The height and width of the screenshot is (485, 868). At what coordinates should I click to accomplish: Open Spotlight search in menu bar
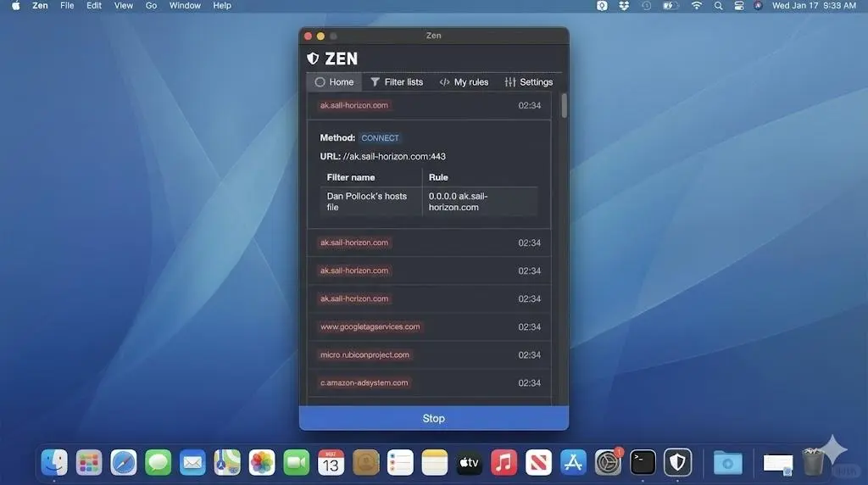click(x=718, y=6)
